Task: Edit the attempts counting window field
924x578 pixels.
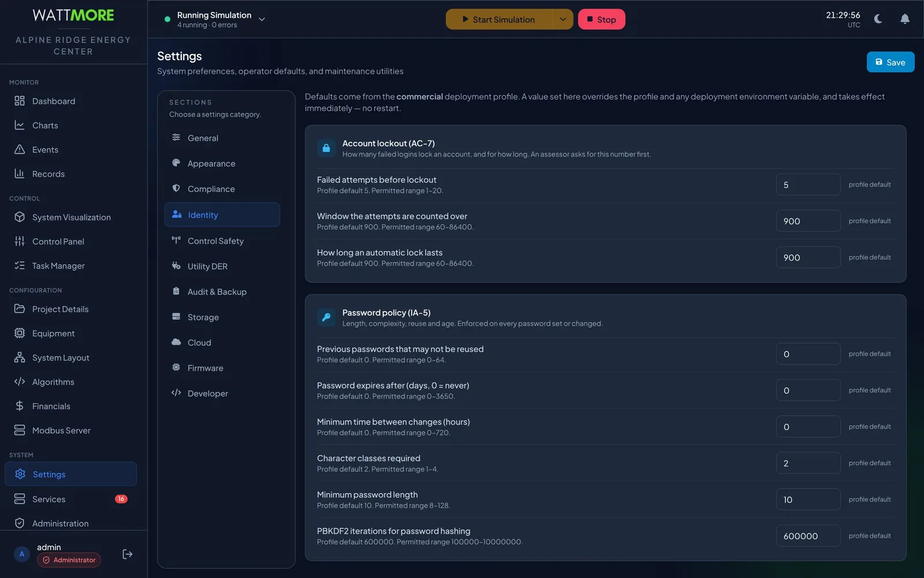Action: click(808, 221)
